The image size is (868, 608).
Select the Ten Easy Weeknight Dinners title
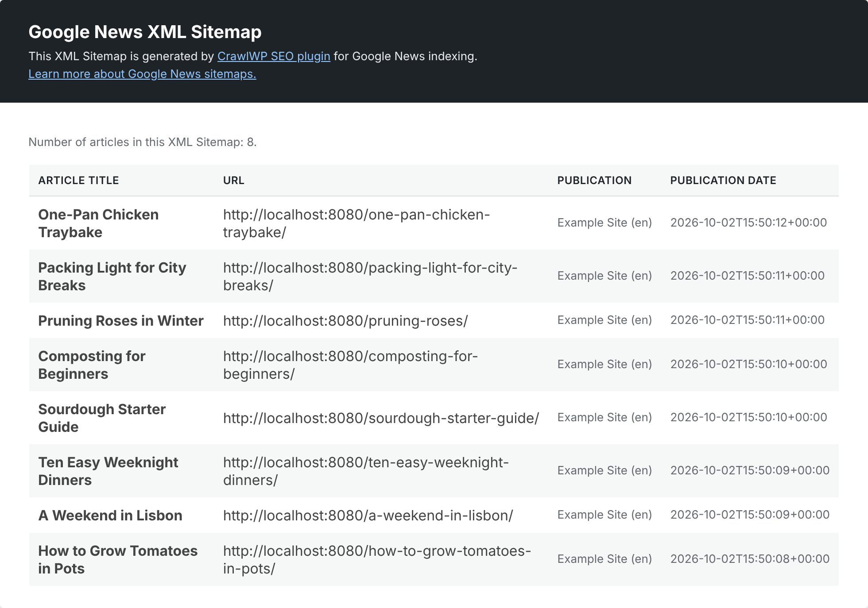(x=108, y=471)
